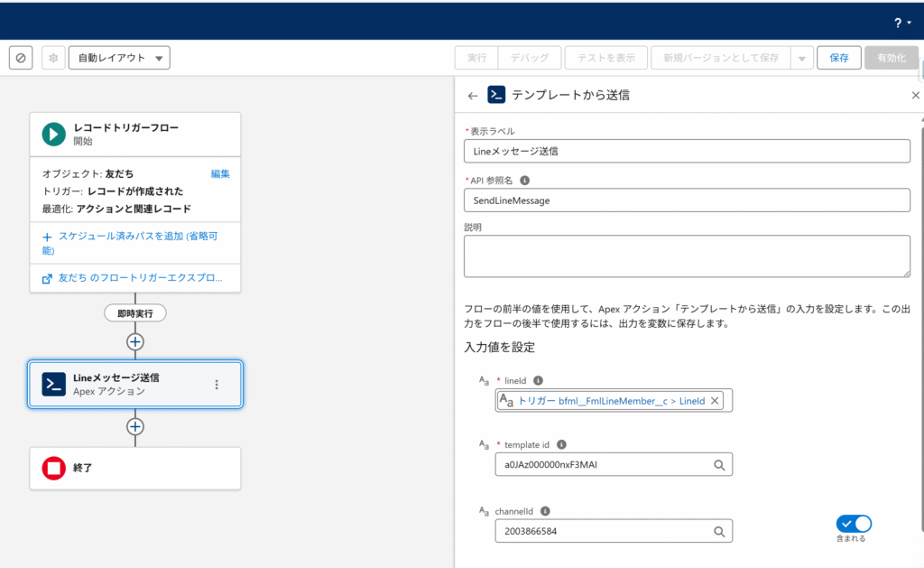Expand the 新規バージョンとして保存 dropdown arrow
This screenshot has height=568, width=924.
point(801,58)
